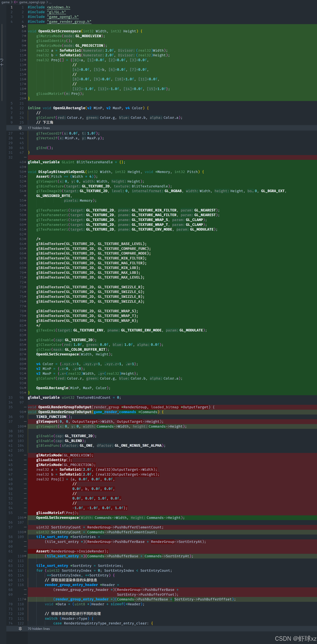Click the removed Assert(RenderGroup->InsideRender) line
317x644 pixels.
tap(72, 551)
